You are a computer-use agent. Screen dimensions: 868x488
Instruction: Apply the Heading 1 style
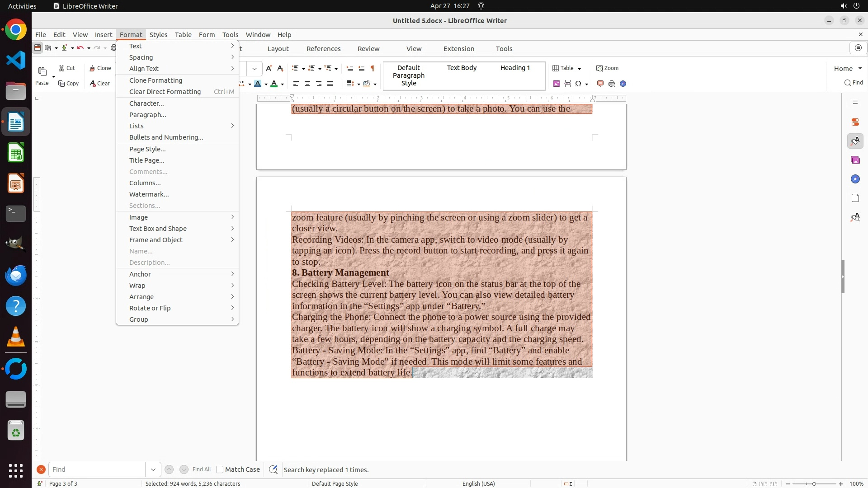click(515, 68)
